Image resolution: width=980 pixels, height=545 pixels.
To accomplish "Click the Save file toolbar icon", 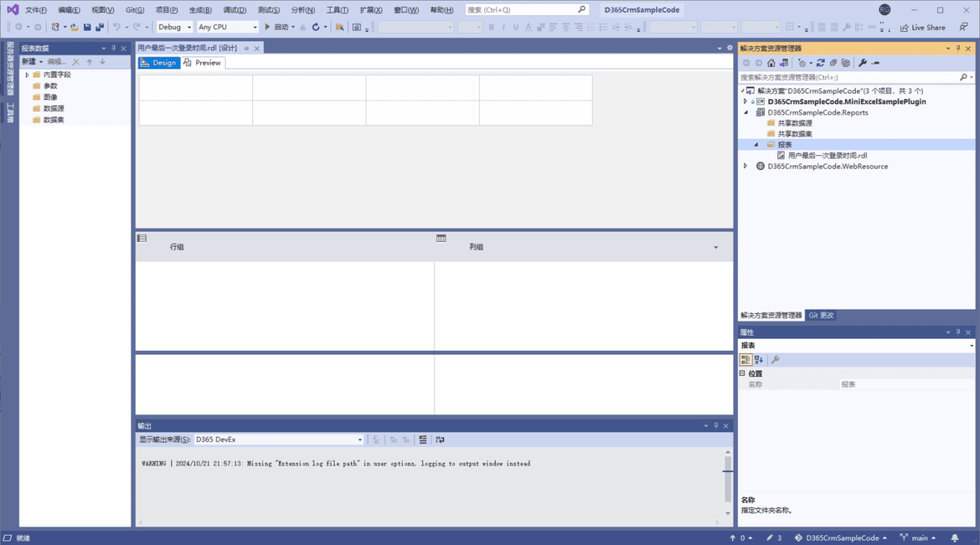I will pyautogui.click(x=87, y=27).
